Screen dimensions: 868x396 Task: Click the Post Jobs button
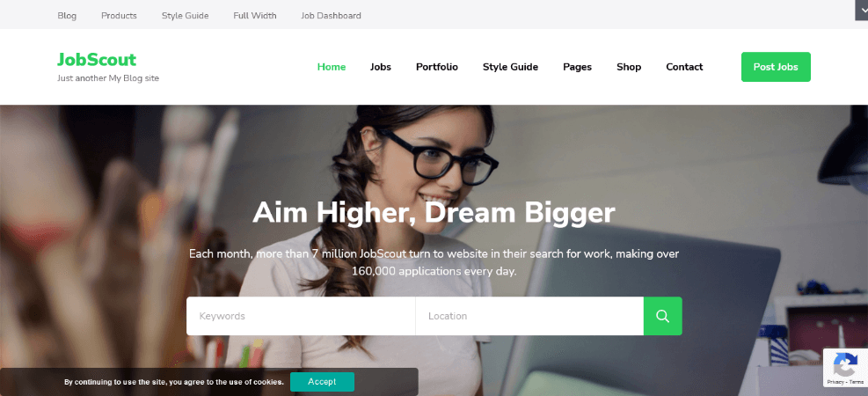(776, 67)
